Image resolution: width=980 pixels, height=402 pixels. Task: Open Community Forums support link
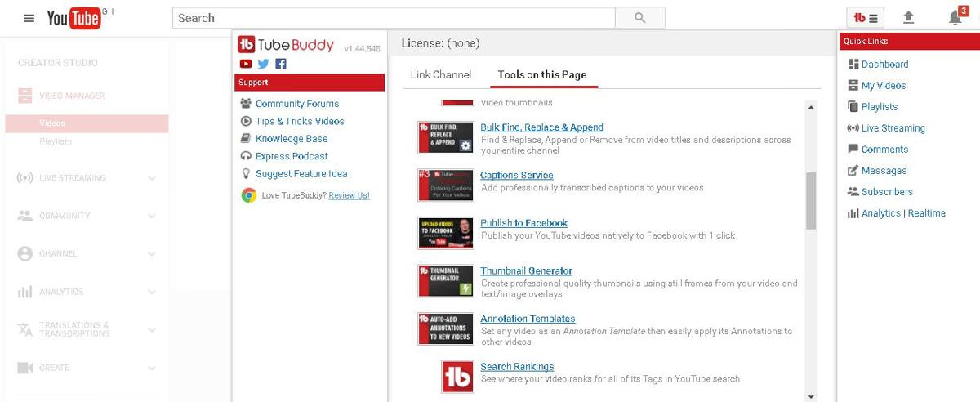coord(297,104)
